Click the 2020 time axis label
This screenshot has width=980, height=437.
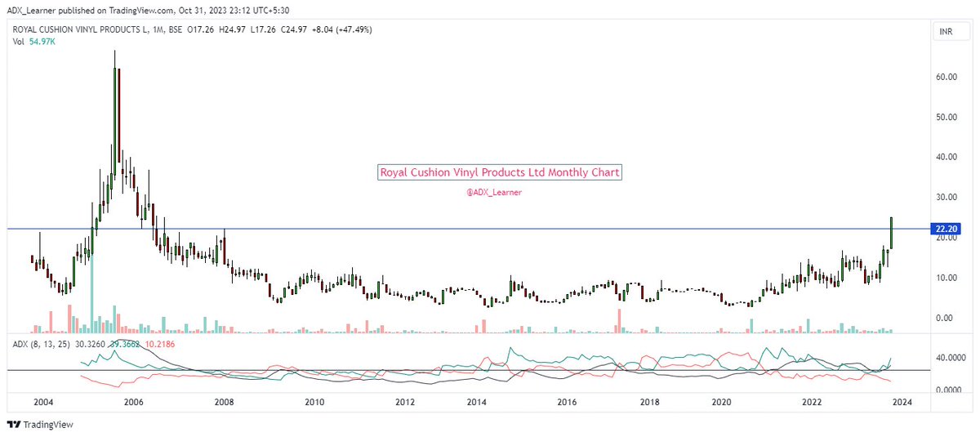pyautogui.click(x=721, y=403)
